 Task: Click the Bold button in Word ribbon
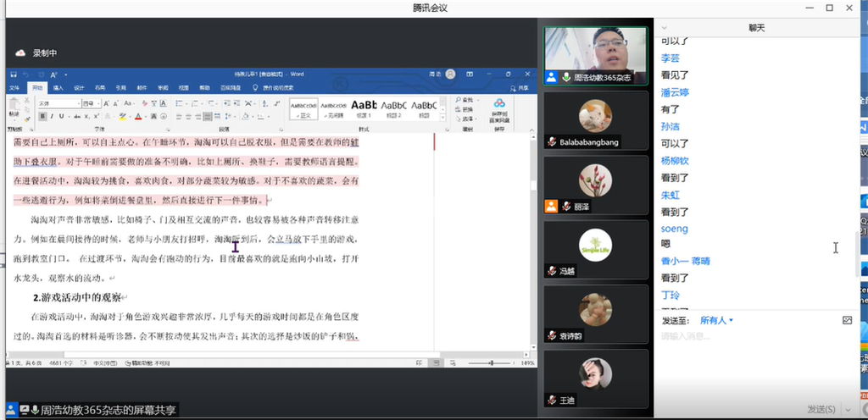[41, 116]
